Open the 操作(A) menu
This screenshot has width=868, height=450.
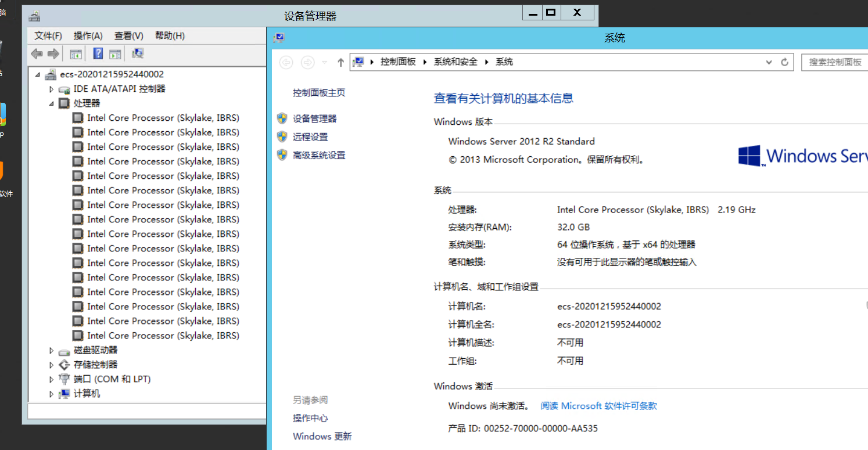88,36
